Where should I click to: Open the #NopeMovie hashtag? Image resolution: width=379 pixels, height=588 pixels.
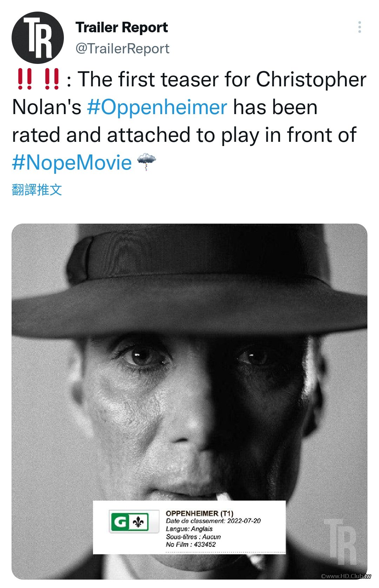point(72,163)
